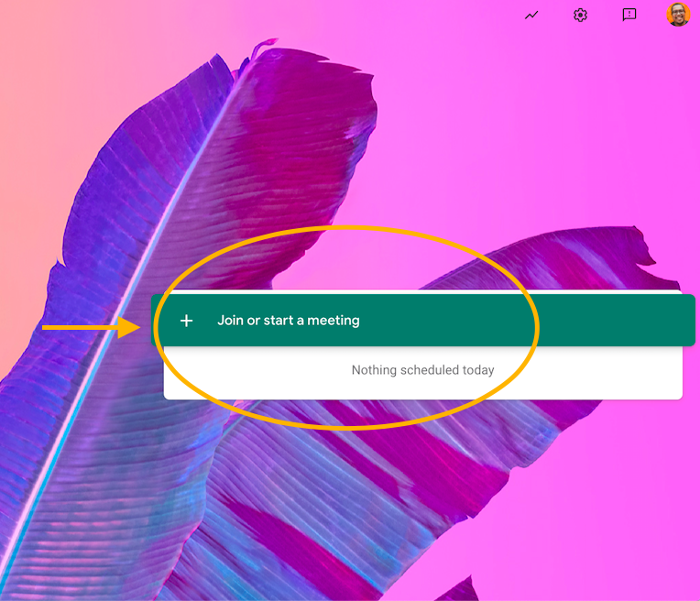Open Settings via the gear icon
700x601 pixels.
tap(580, 16)
